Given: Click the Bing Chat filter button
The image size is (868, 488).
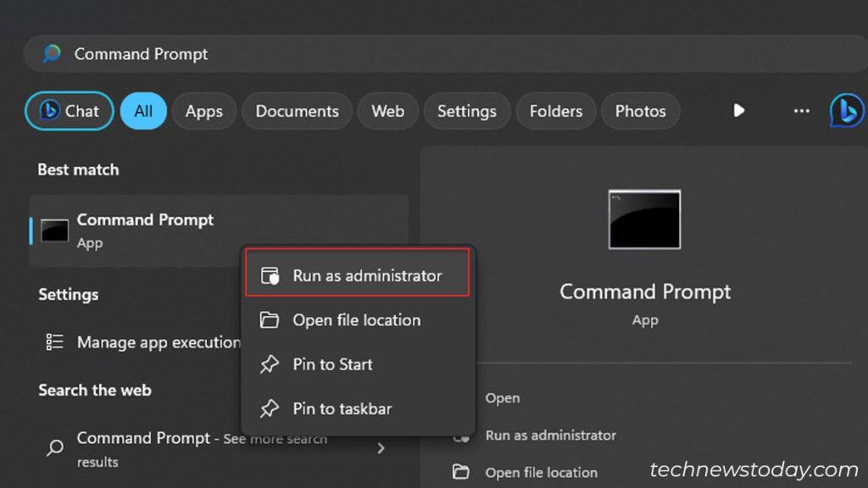Looking at the screenshot, I should (69, 111).
